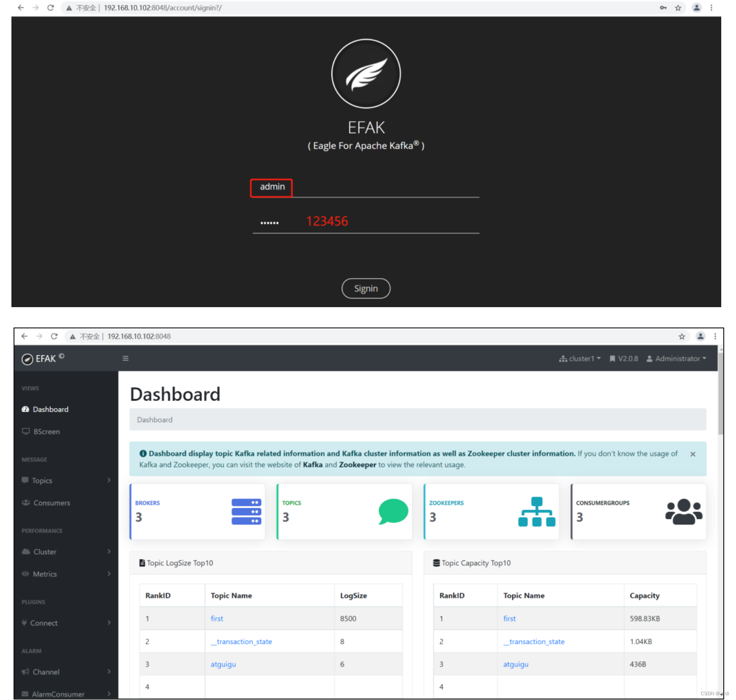Click the CONSUMERGROUPS card label
This screenshot has width=736, height=700.
coord(603,503)
